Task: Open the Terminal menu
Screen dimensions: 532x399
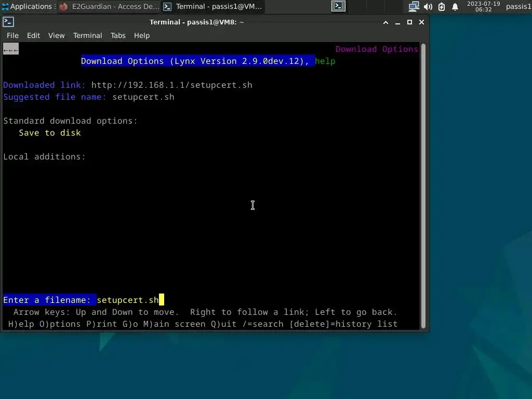Action: coord(87,35)
